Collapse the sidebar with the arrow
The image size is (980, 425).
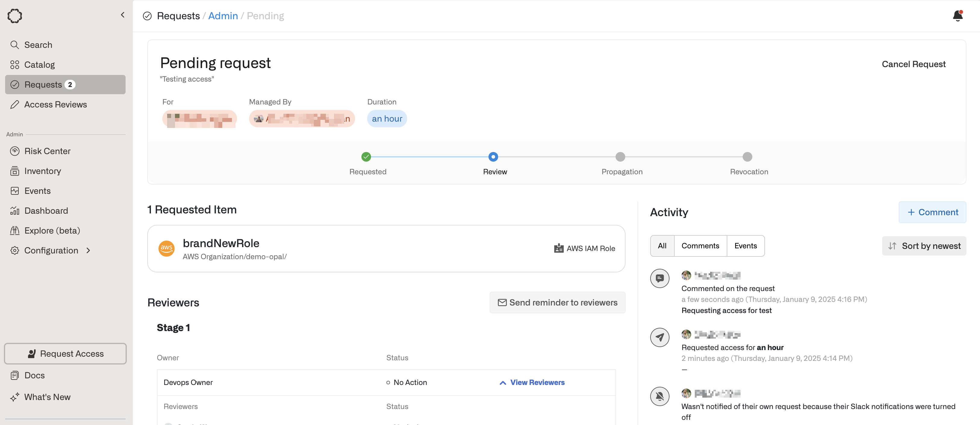point(123,15)
